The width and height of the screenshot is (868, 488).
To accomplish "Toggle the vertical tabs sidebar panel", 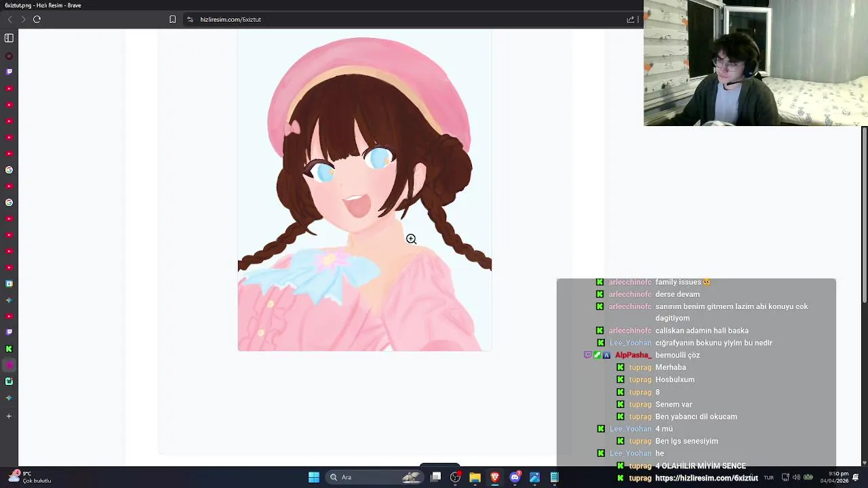I will tap(9, 39).
